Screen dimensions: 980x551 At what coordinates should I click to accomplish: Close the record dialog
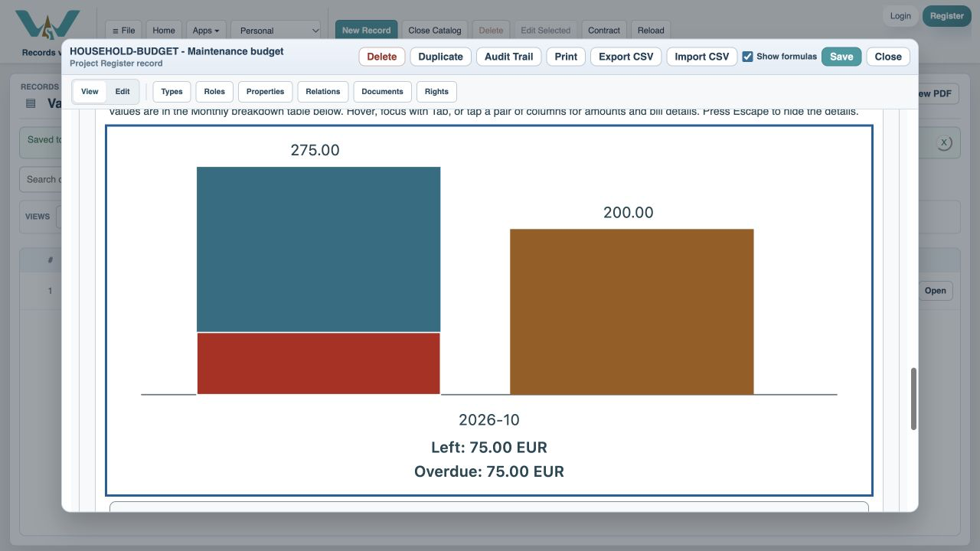888,57
